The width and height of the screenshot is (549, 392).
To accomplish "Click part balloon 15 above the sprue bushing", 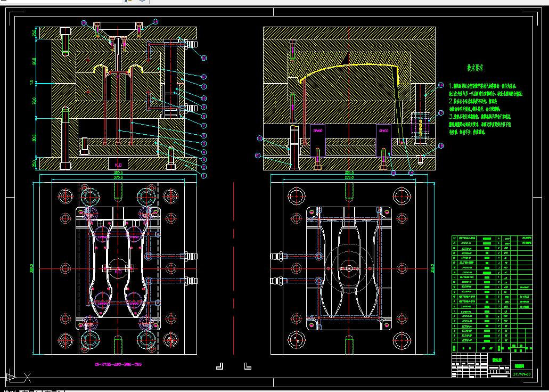I will tap(84, 23).
